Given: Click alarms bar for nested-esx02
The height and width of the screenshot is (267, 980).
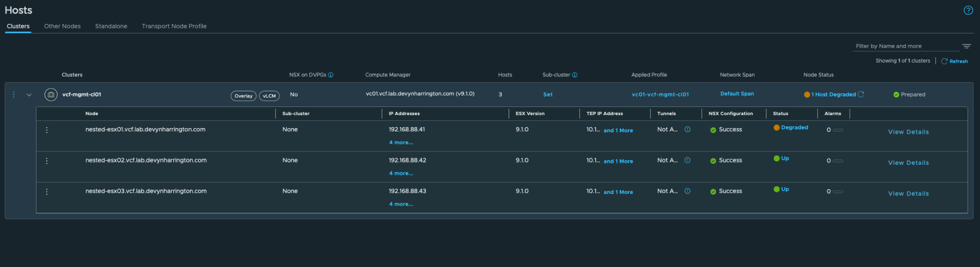Looking at the screenshot, I should click(838, 161).
